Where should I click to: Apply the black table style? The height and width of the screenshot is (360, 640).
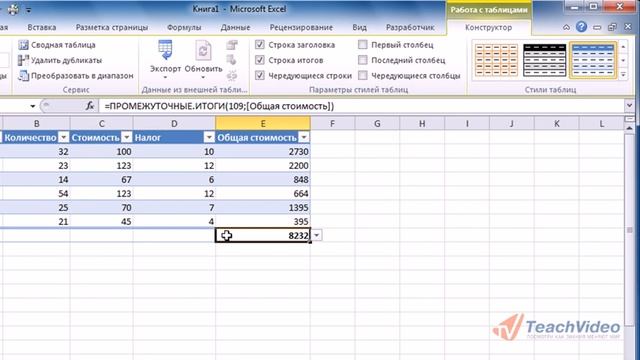point(544,60)
